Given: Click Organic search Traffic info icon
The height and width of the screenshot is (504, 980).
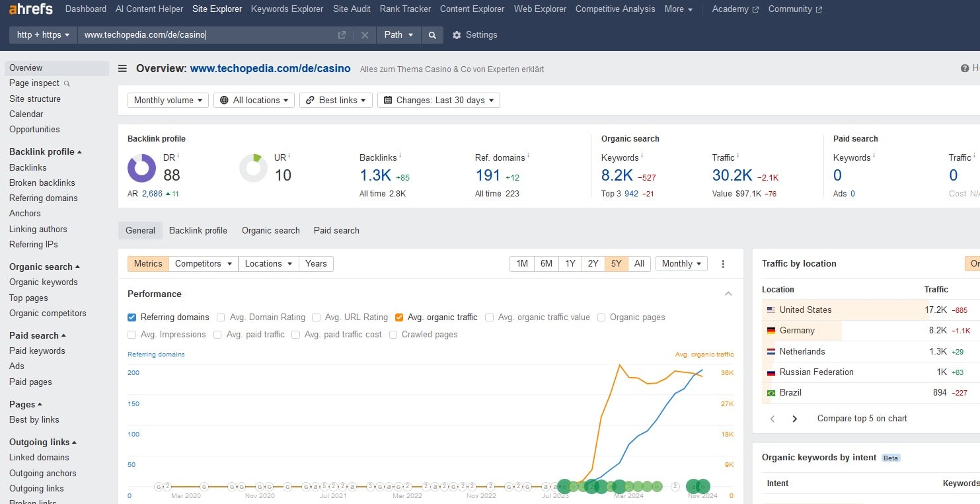Looking at the screenshot, I should 737,155.
